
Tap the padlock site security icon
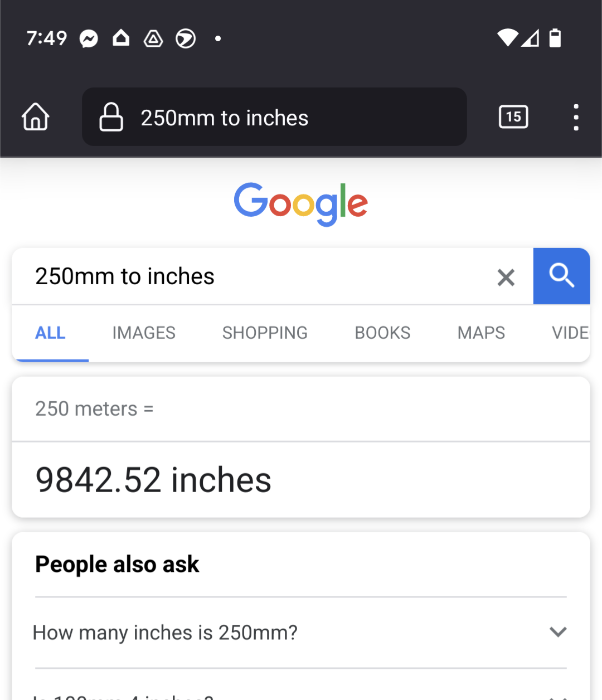(111, 117)
